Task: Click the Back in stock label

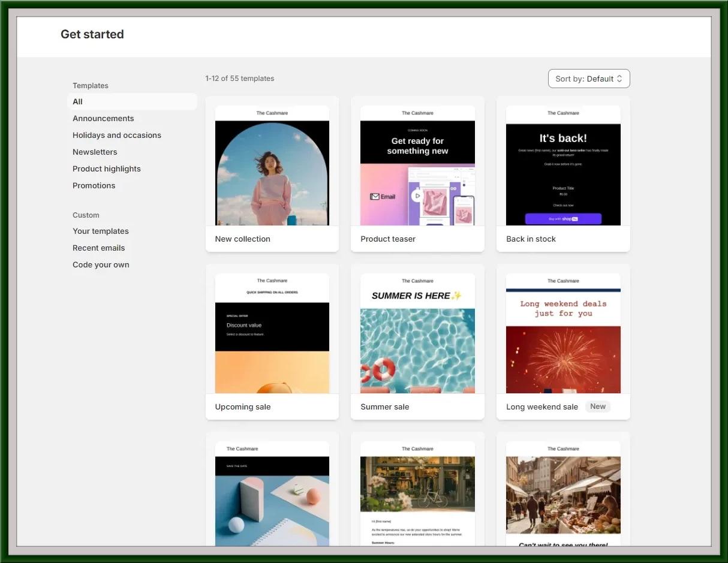Action: [x=531, y=239]
